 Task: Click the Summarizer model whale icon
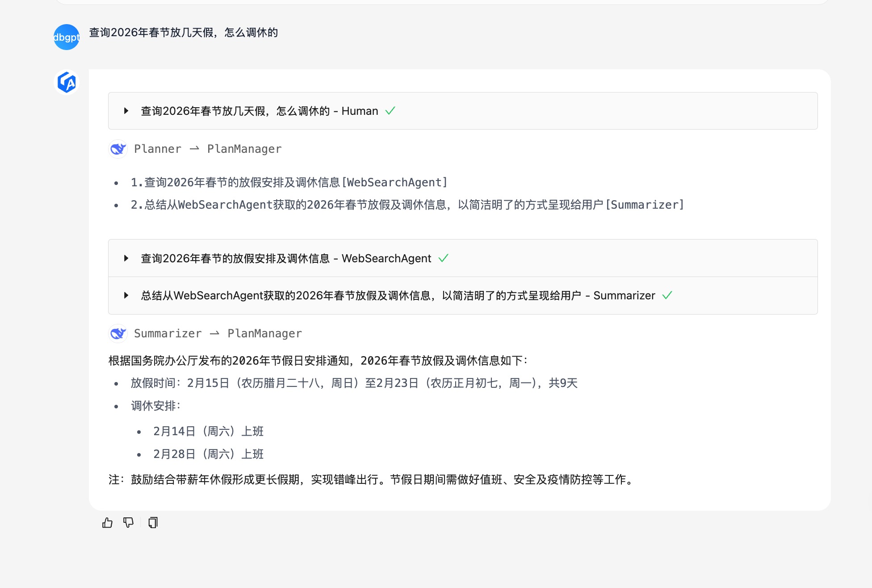click(118, 333)
